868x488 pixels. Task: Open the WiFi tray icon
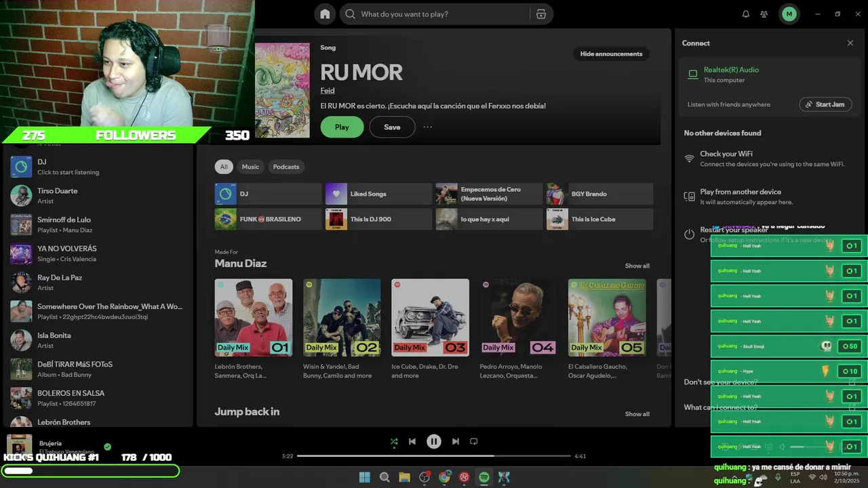pyautogui.click(x=812, y=477)
